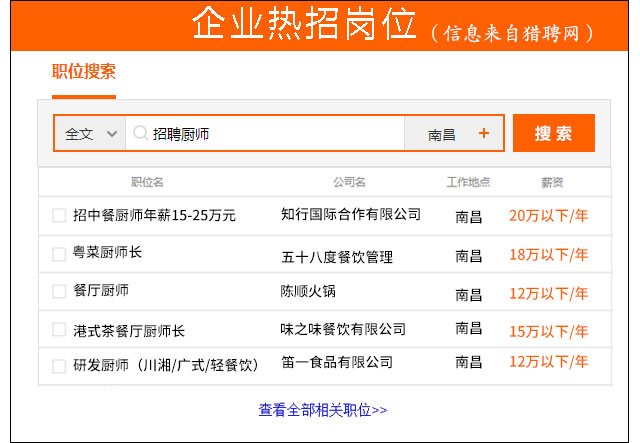Click company 笛一食品有限公司

pyautogui.click(x=337, y=363)
